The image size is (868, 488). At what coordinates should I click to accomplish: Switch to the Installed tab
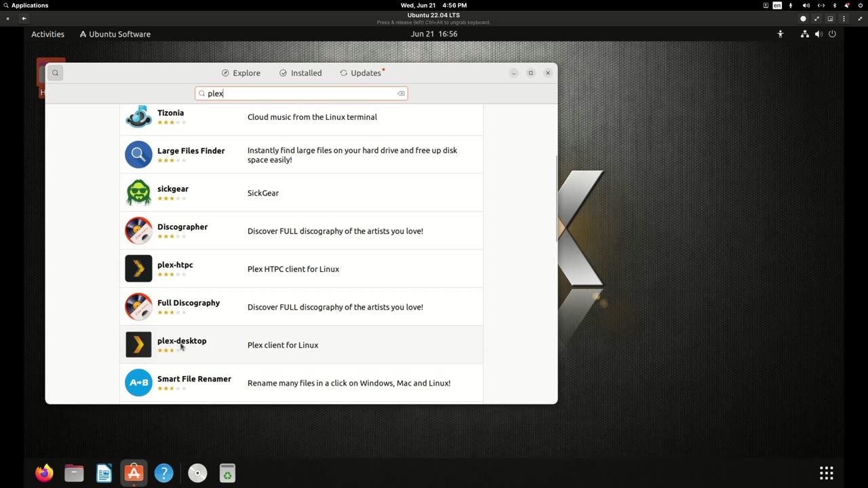tap(300, 73)
